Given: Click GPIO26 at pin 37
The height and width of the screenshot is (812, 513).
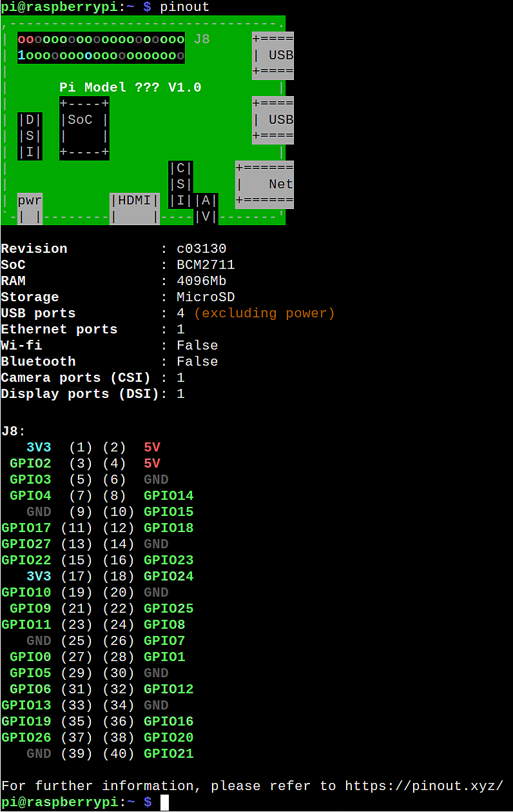Looking at the screenshot, I should 26,737.
